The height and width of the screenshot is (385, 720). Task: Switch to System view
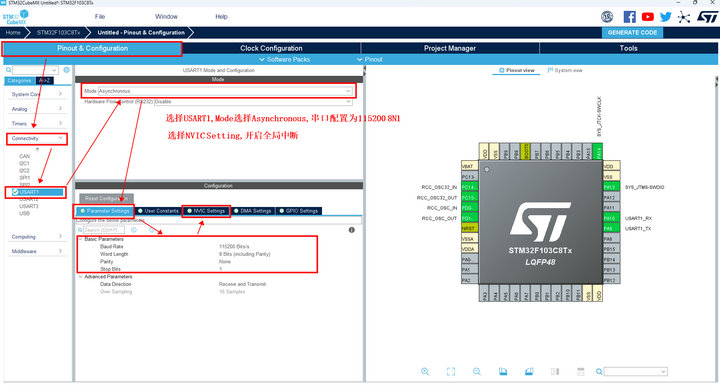pos(565,70)
